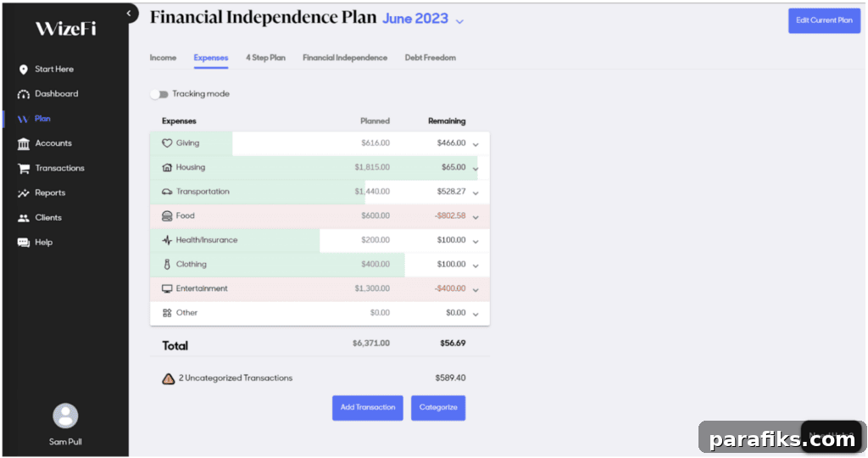Click the Start Here location pin icon
The height and width of the screenshot is (458, 868).
click(23, 70)
